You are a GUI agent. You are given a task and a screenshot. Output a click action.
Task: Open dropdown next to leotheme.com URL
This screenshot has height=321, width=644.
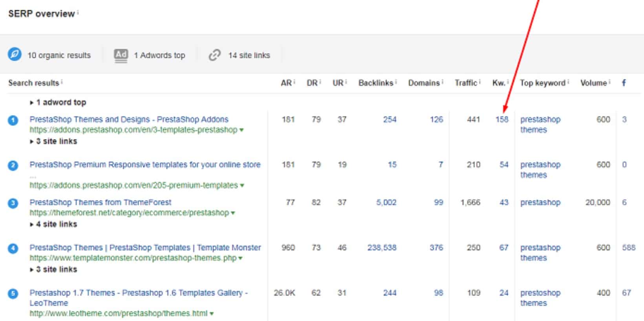click(212, 314)
